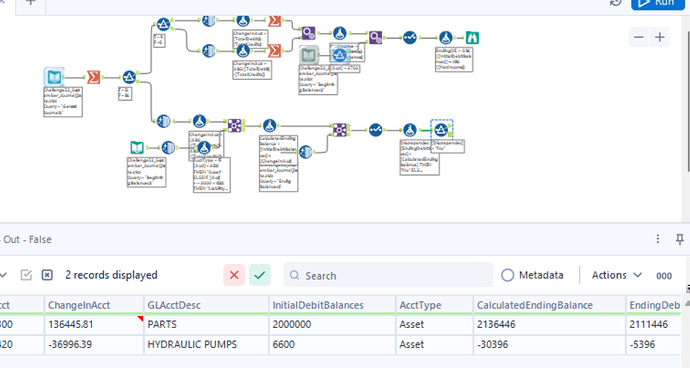Select the Formula tool feeding the topmost Summarize
Screen dimensions: 690x368
[243, 20]
